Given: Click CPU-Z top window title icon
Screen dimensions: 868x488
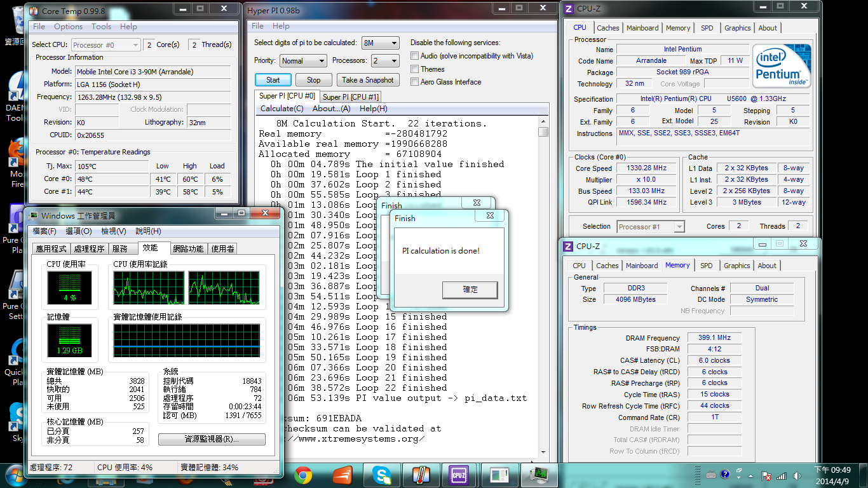Looking at the screenshot, I should pyautogui.click(x=567, y=9).
